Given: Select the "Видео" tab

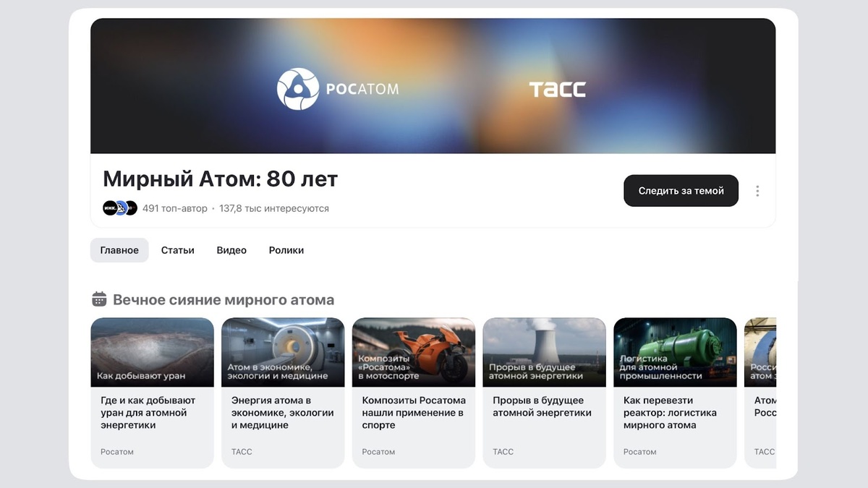Looking at the screenshot, I should click(231, 250).
